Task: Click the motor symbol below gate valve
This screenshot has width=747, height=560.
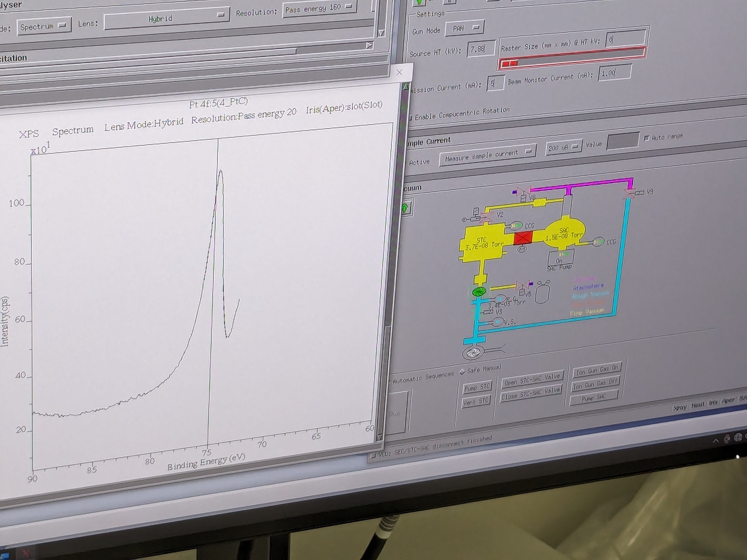Action: (x=522, y=249)
